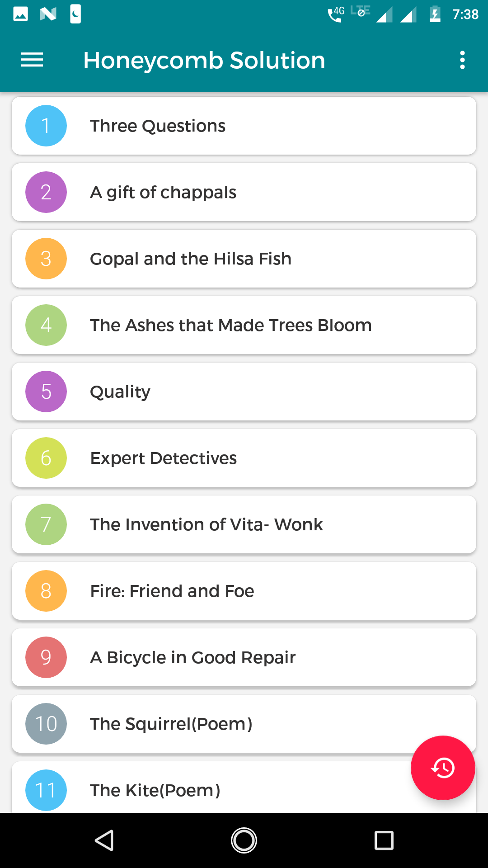Viewport: 488px width, 868px height.
Task: Open The Ashes that Made Trees Bloom
Action: click(x=244, y=325)
